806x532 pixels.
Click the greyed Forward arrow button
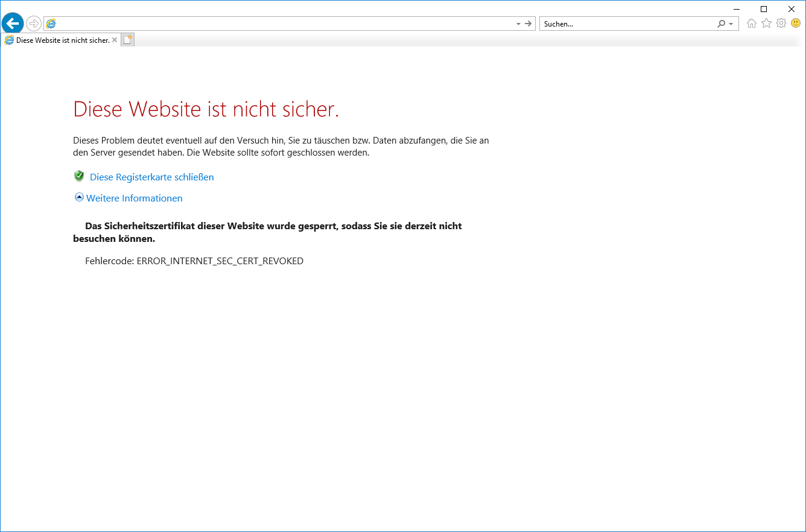[x=34, y=24]
